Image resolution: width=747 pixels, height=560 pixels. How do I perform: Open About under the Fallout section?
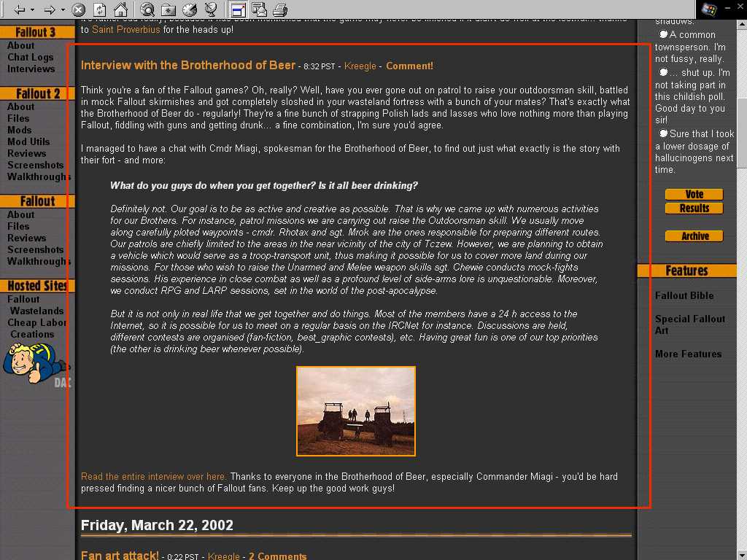21,215
